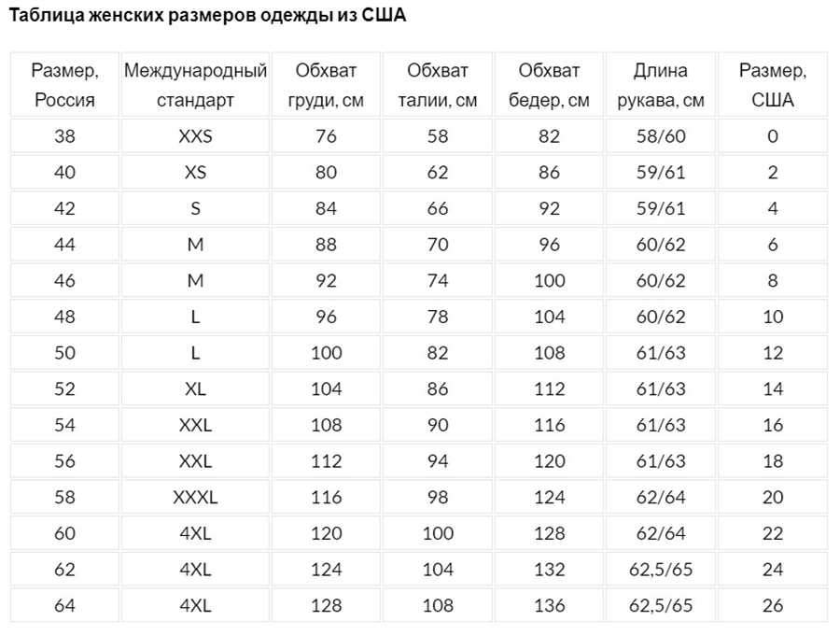This screenshot has width=840, height=635.
Task: Click the 'Размер, Россия' column header
Action: 64,85
